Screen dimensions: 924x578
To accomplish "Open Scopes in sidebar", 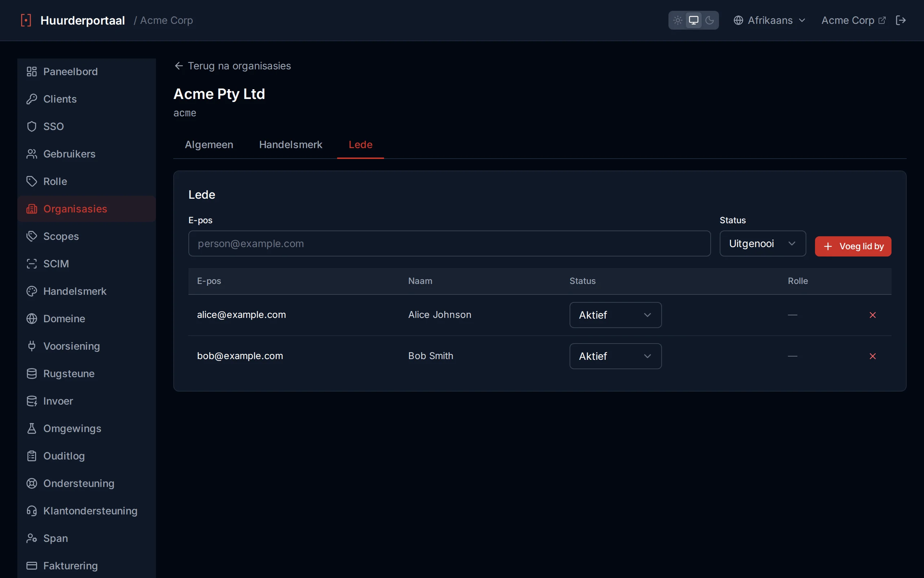I will (x=87, y=236).
